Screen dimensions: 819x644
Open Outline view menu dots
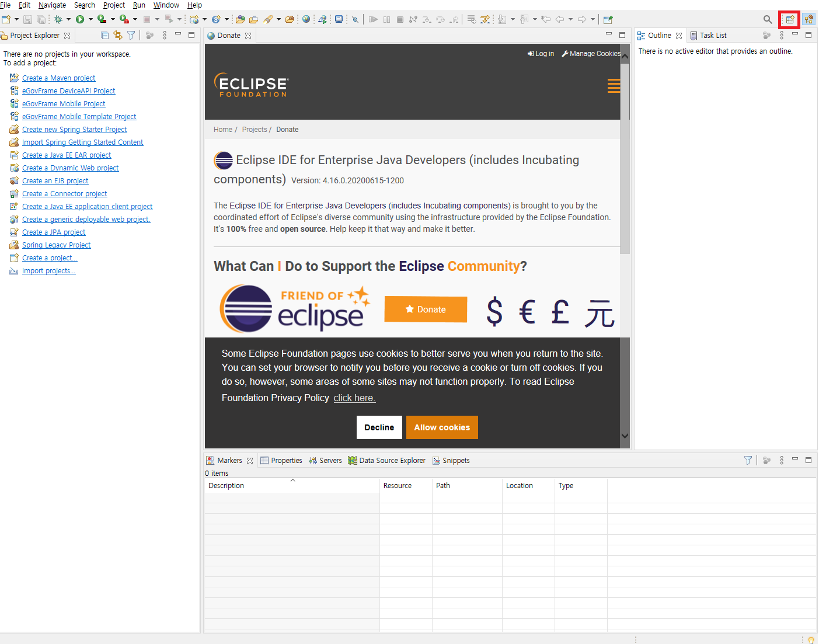pos(782,36)
